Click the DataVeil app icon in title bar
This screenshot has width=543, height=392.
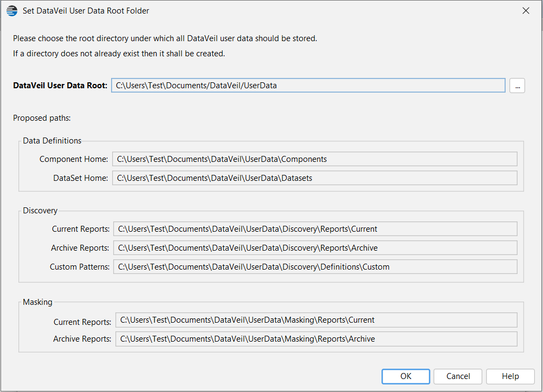[x=12, y=11]
